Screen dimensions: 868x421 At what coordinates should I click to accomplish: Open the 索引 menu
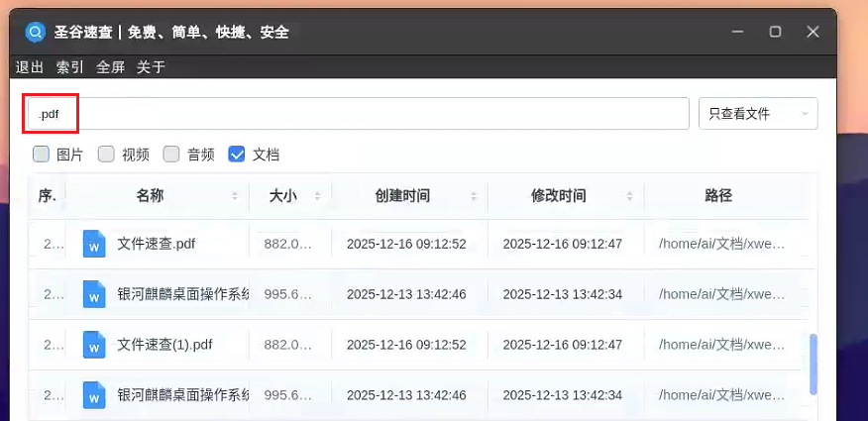[70, 67]
